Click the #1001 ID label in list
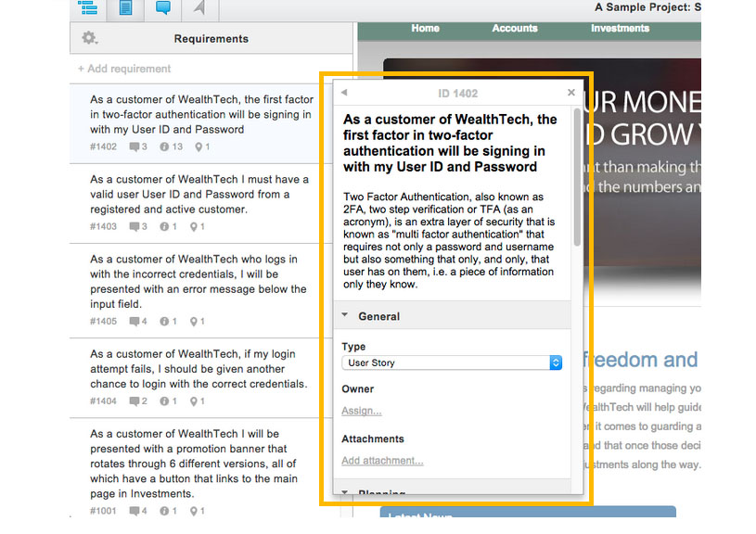This screenshot has height=534, width=756. coord(103,511)
